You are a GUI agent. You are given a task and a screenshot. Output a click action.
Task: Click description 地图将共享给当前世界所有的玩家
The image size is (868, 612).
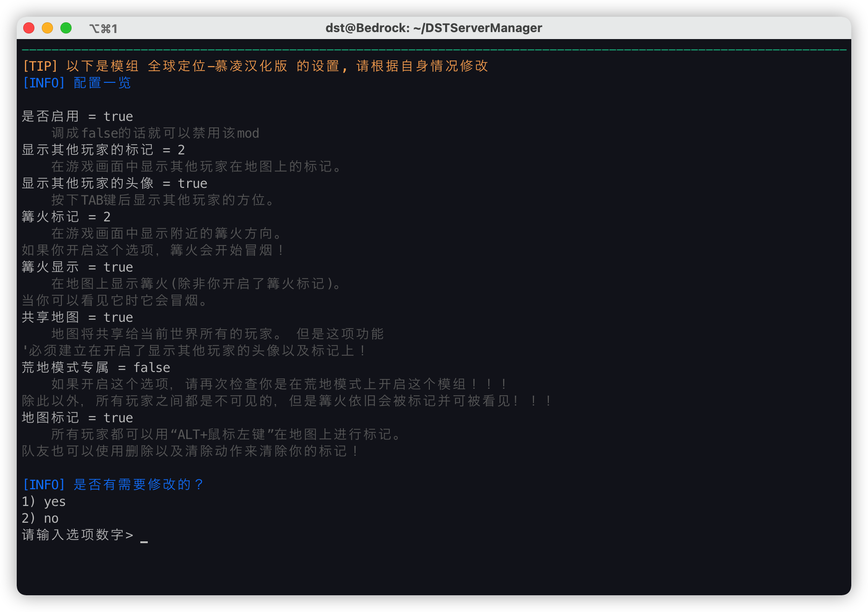tap(217, 334)
